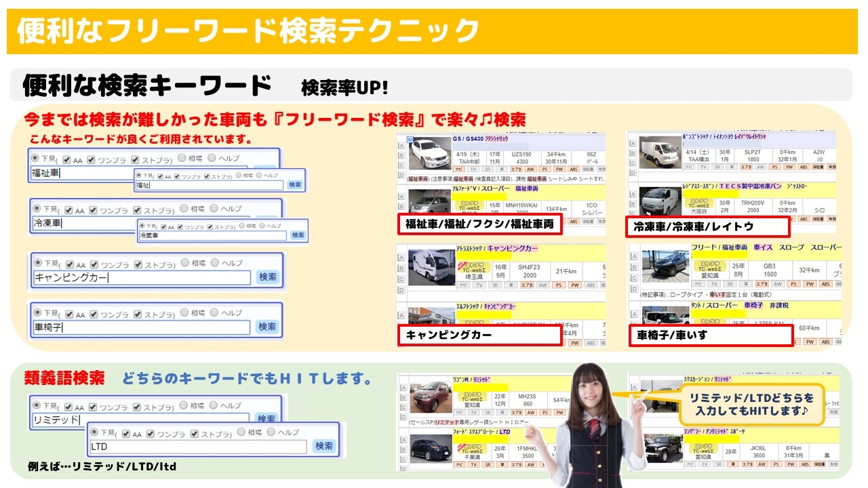The width and height of the screenshot is (868, 488).
Task: Select 相場 radio in the 冷凍車 search form
Action: click(182, 208)
